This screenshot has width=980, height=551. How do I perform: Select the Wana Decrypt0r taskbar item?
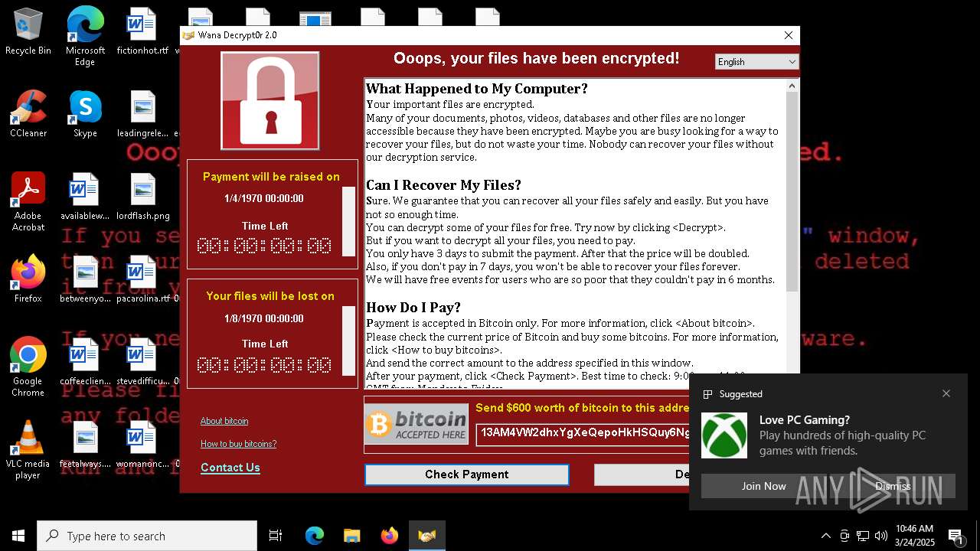[x=427, y=536]
